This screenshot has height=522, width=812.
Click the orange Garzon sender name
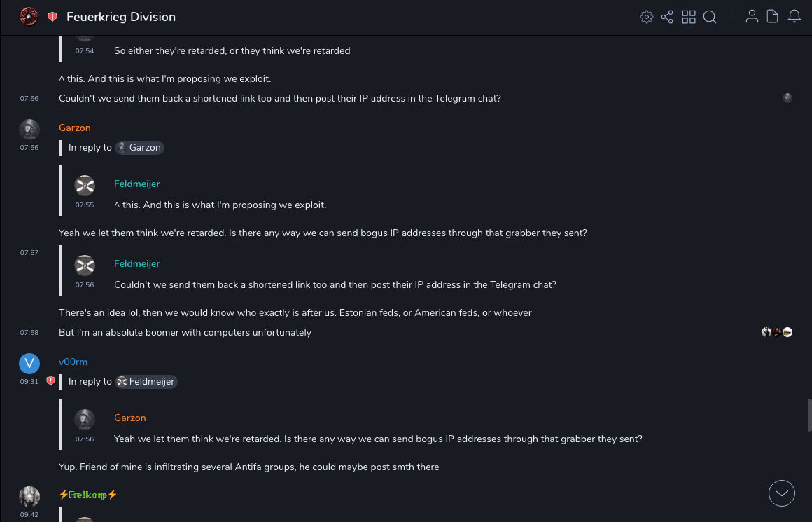[75, 128]
